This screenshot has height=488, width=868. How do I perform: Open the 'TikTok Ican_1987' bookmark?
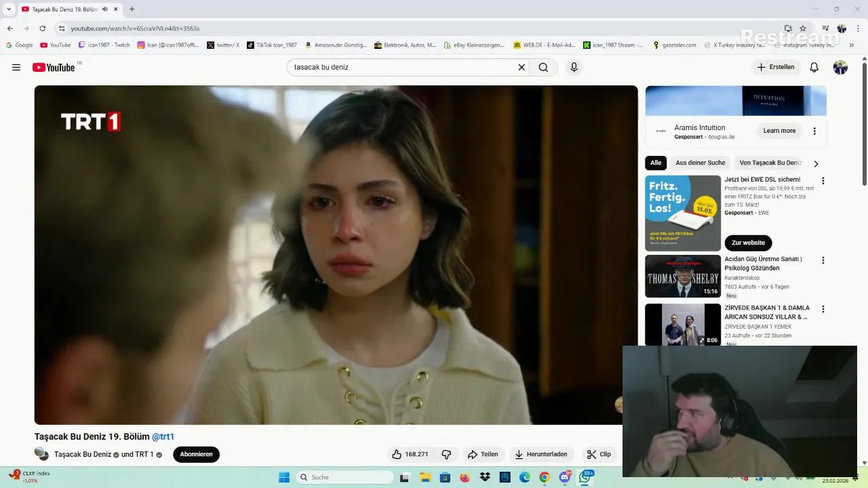(271, 45)
